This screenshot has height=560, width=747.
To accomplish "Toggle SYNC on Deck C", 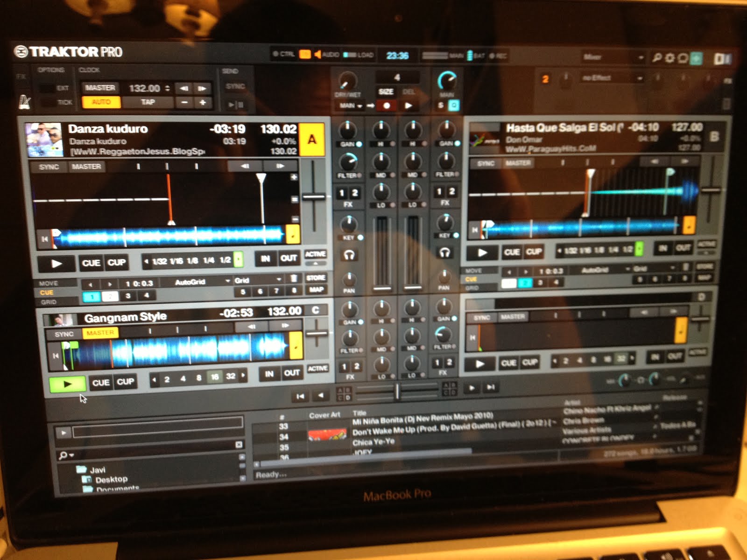I will (x=64, y=334).
